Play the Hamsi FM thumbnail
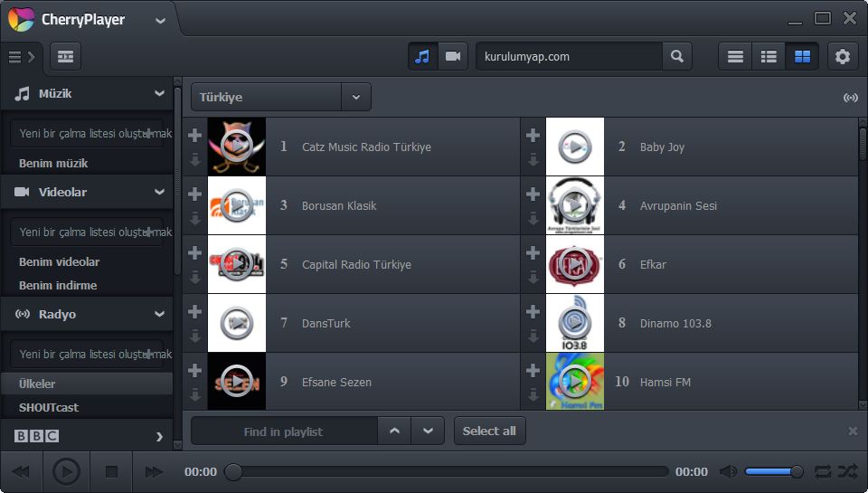The width and height of the screenshot is (868, 493). point(575,382)
